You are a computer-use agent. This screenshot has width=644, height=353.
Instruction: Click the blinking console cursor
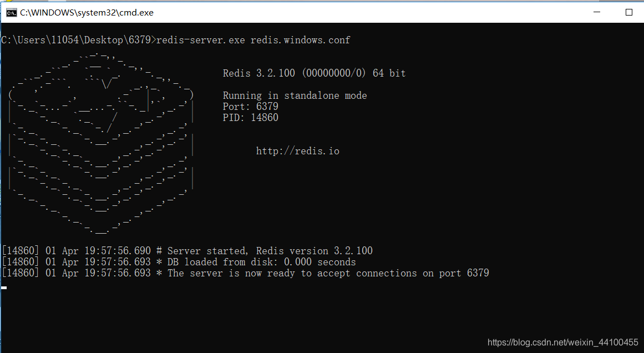(x=4, y=288)
